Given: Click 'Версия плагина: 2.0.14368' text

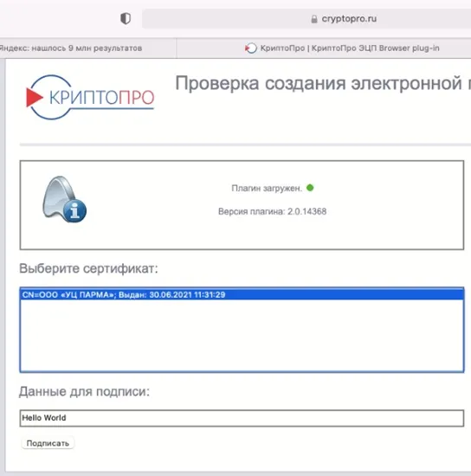Looking at the screenshot, I should click(x=273, y=211).
